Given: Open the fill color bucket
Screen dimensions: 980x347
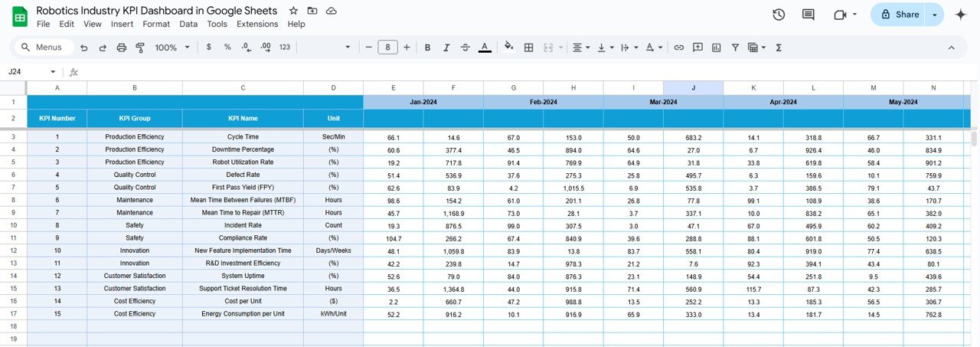Looking at the screenshot, I should click(x=509, y=47).
